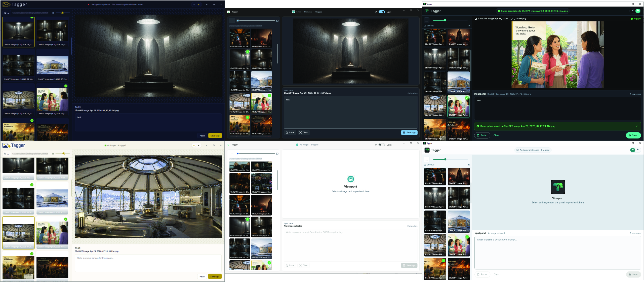This screenshot has width=644, height=282.
Task: Click the Tagged badge in the dark green window
Action: (636, 19)
